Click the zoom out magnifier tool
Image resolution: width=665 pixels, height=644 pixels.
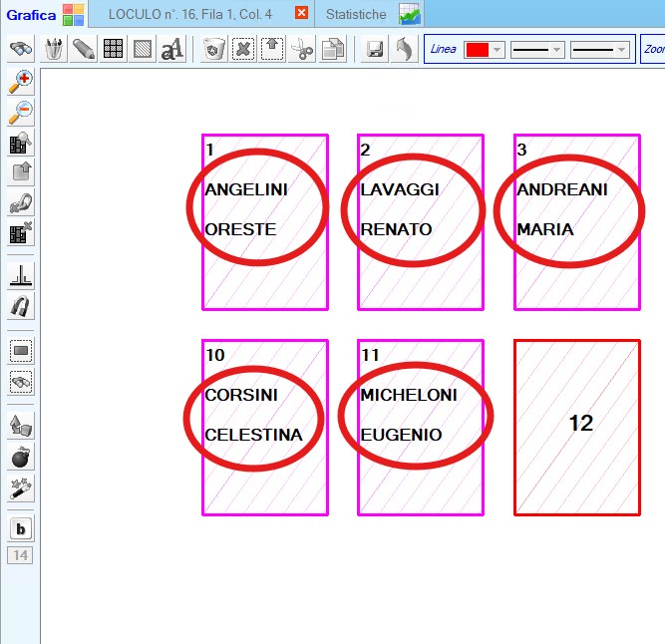pyautogui.click(x=20, y=113)
